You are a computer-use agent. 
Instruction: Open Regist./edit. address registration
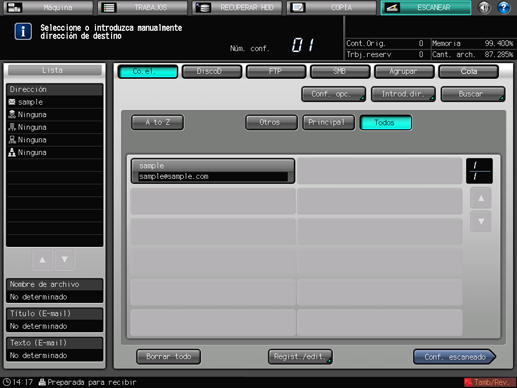click(x=300, y=356)
